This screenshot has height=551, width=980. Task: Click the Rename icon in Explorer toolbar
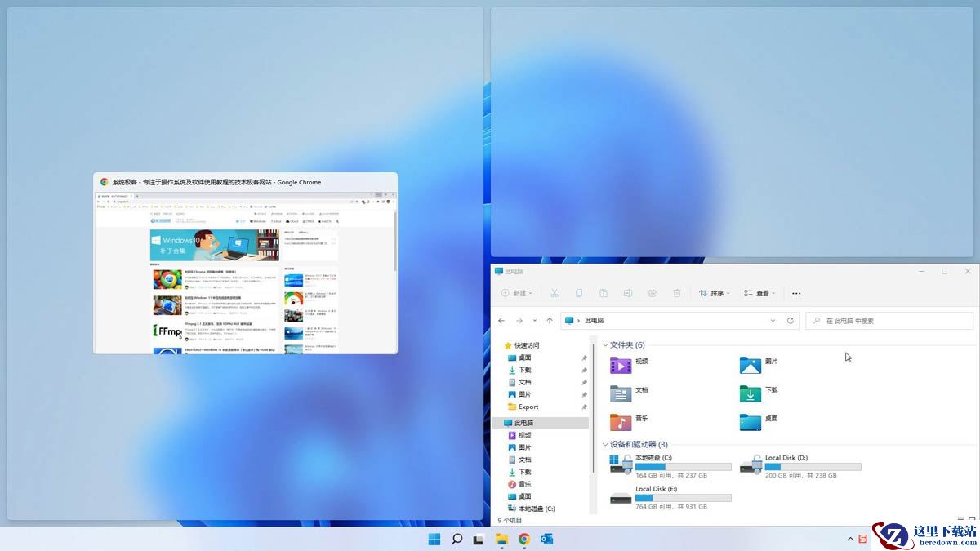(x=627, y=293)
